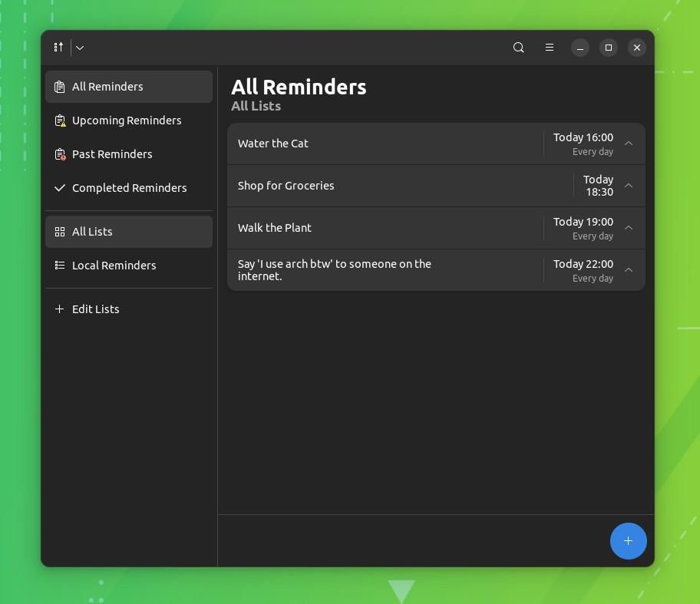Click the All Reminders clipboard icon
The height and width of the screenshot is (604, 700).
coord(59,87)
